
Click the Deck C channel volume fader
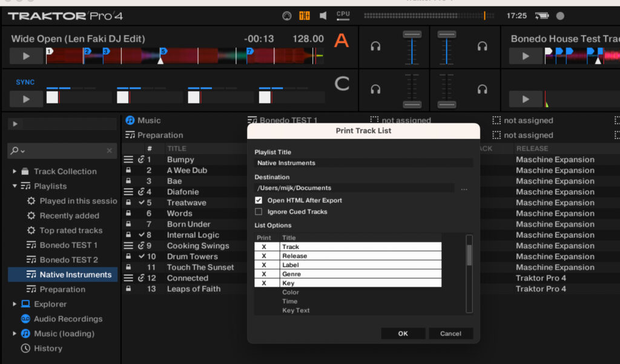(412, 104)
